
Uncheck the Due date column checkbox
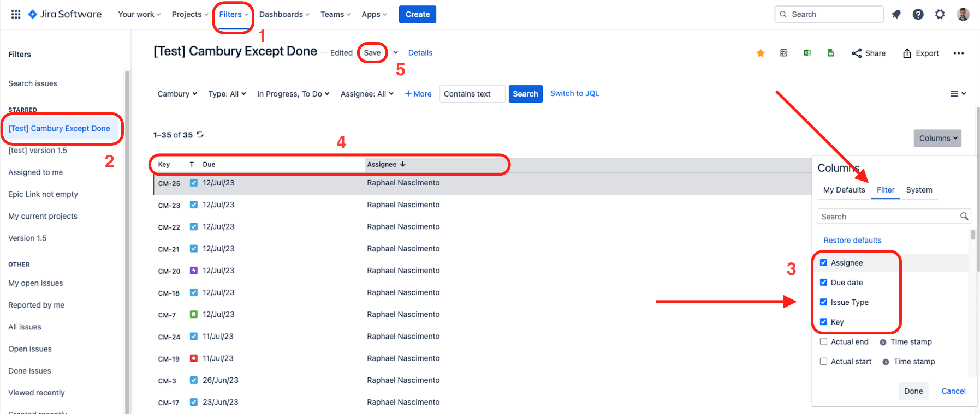[x=823, y=282]
